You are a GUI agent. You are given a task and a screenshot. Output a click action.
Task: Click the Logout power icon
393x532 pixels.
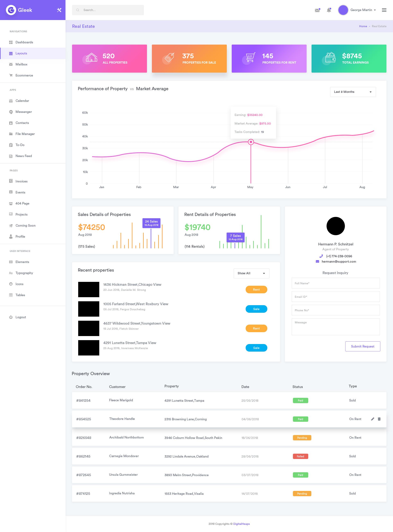pos(11,317)
